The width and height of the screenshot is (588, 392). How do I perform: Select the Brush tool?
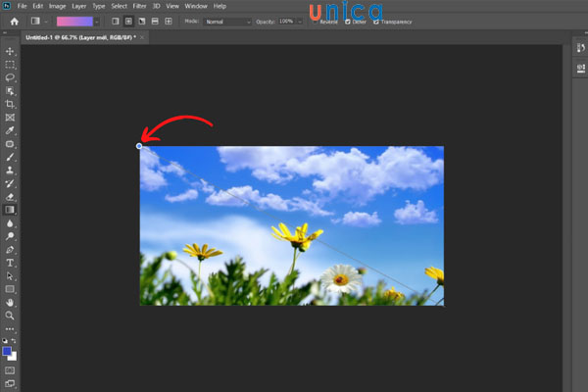coord(10,157)
